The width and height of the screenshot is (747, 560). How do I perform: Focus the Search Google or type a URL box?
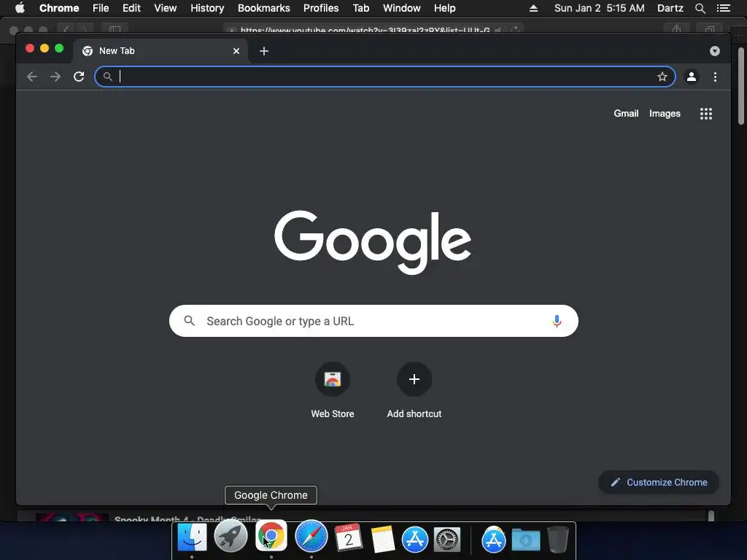tap(373, 321)
